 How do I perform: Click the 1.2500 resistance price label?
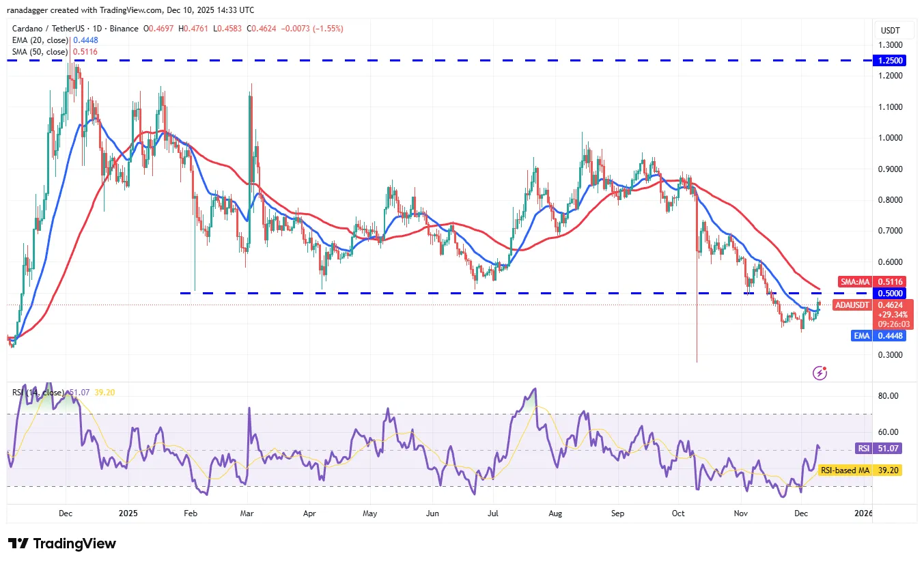(x=891, y=61)
